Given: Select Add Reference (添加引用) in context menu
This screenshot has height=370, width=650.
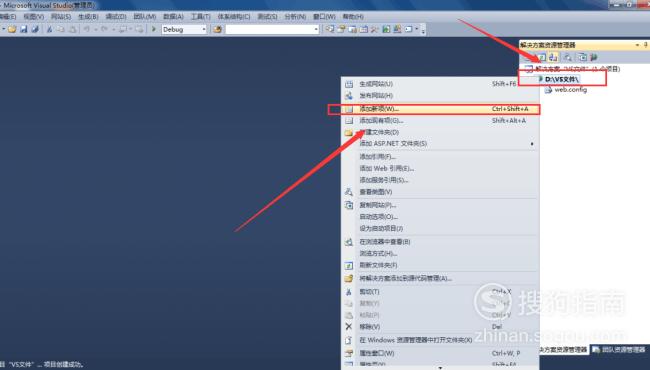Looking at the screenshot, I should click(440, 157).
